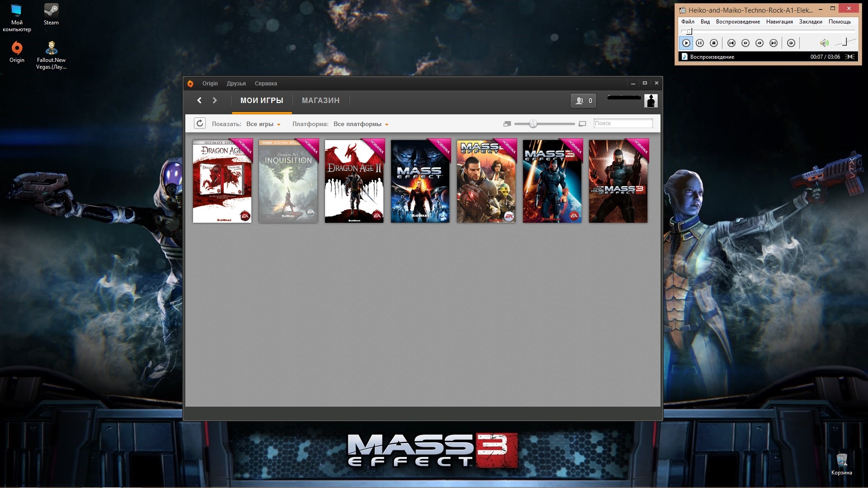
Task: Skip to previous track in media player
Action: point(731,43)
